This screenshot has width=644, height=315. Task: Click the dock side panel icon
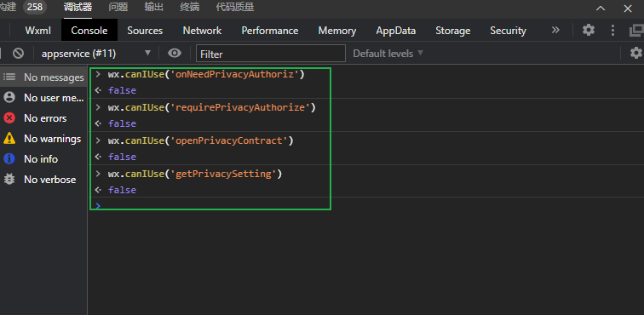tap(636, 30)
